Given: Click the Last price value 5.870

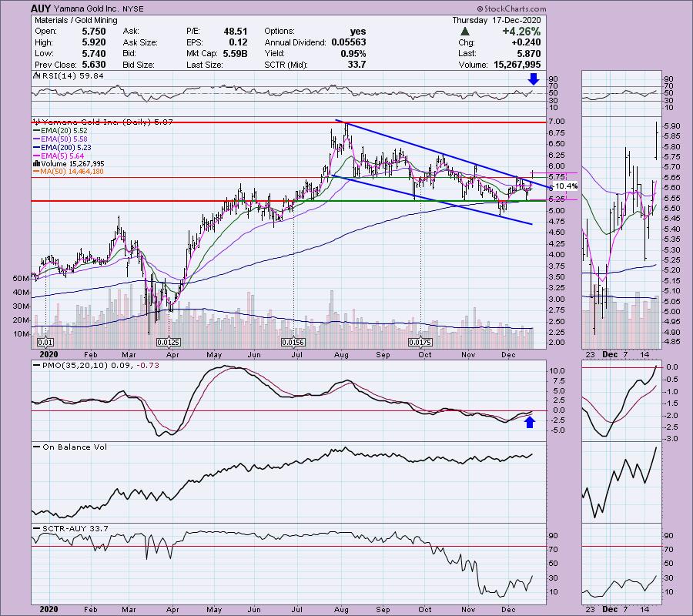Looking at the screenshot, I should (528, 53).
